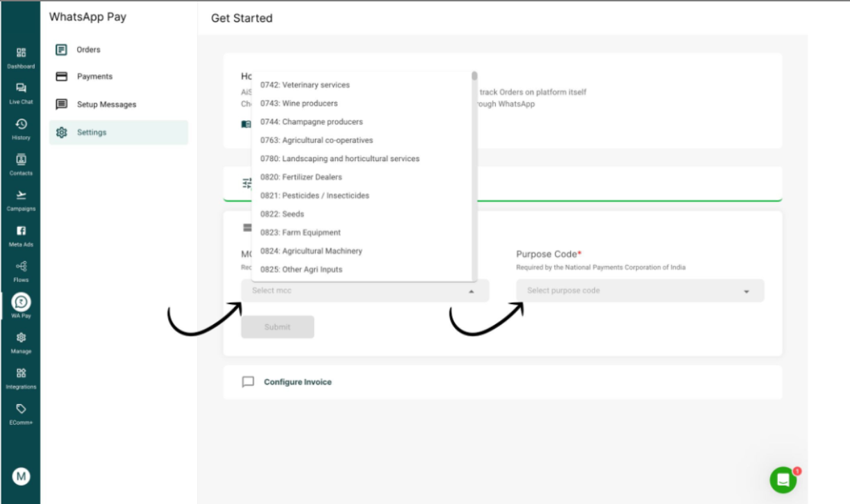This screenshot has width=850, height=504.
Task: Open the green chat support bubble
Action: 783,480
